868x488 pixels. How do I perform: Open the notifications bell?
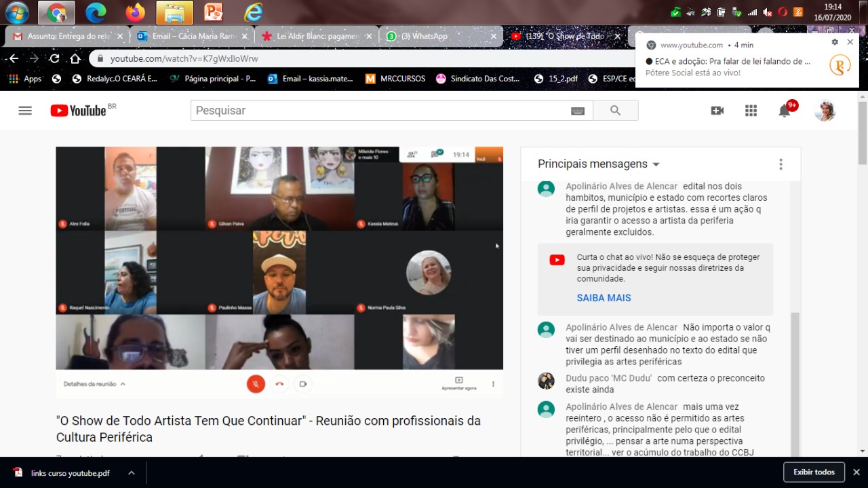pos(785,111)
